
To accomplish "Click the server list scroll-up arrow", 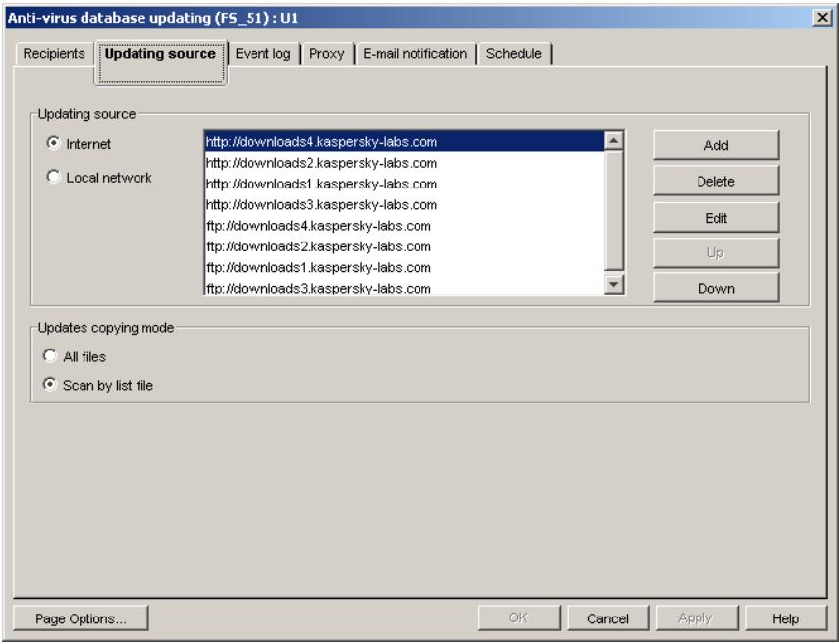I will [x=614, y=140].
